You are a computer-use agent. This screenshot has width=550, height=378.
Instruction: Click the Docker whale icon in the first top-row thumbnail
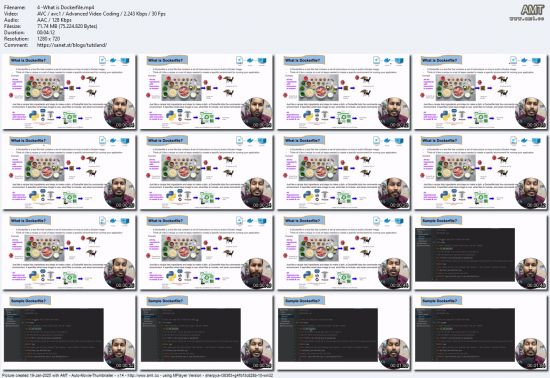click(x=113, y=61)
